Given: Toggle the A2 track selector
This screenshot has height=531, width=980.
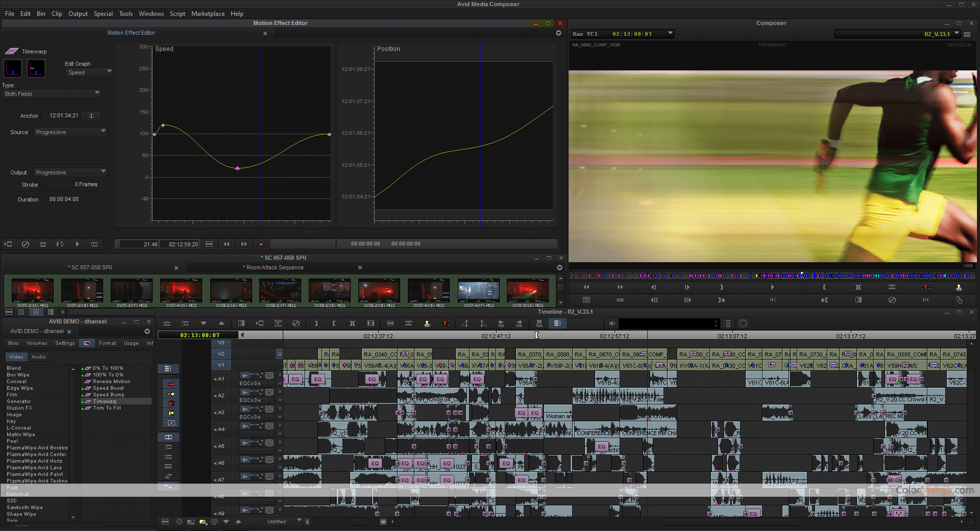Looking at the screenshot, I should pos(221,396).
